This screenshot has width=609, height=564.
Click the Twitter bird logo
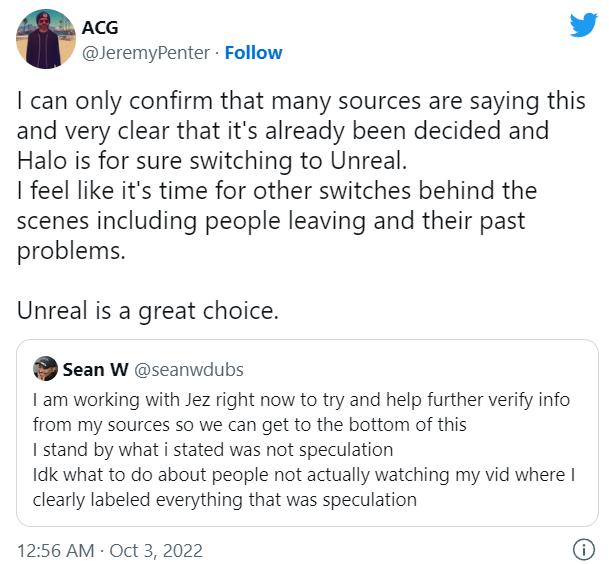583,25
